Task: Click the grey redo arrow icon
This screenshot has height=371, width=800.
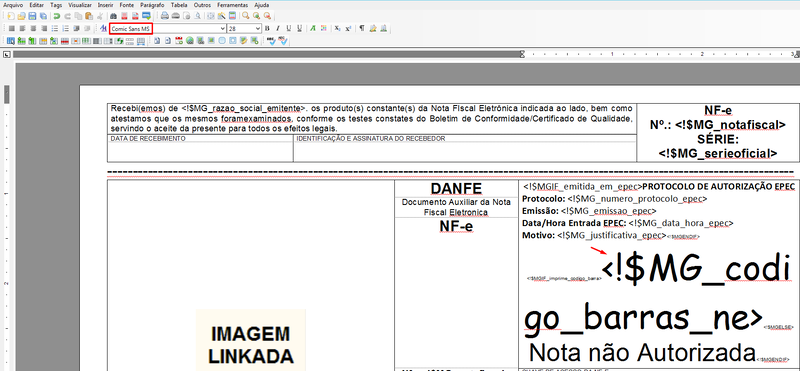Action: click(x=67, y=16)
